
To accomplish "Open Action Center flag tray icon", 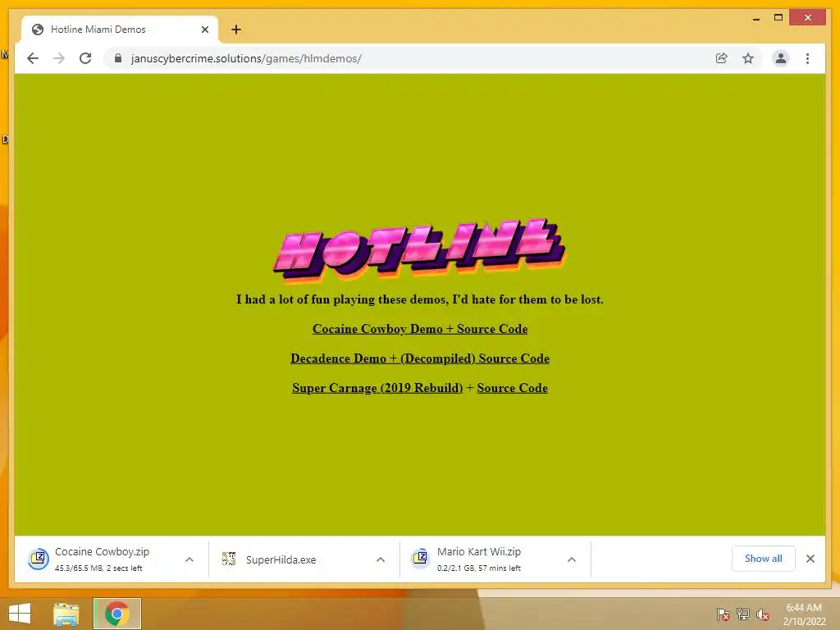I will pos(724,614).
